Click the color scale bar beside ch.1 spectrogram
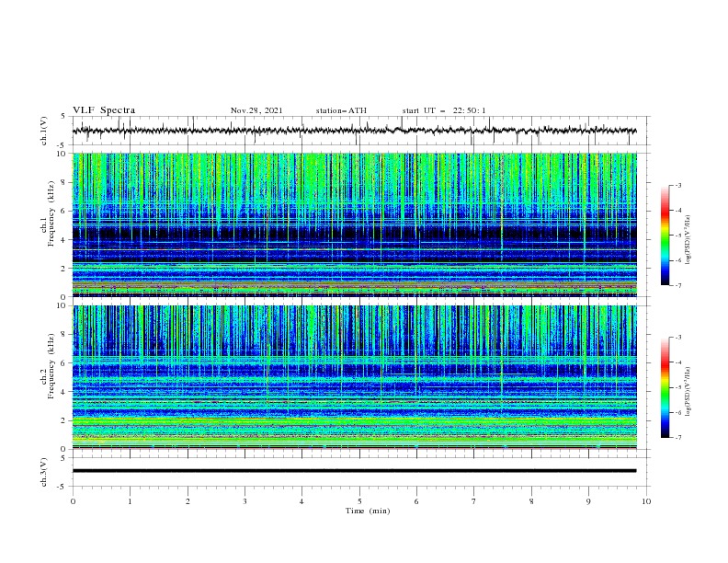Viewport: 728px width, 563px height. point(665,236)
